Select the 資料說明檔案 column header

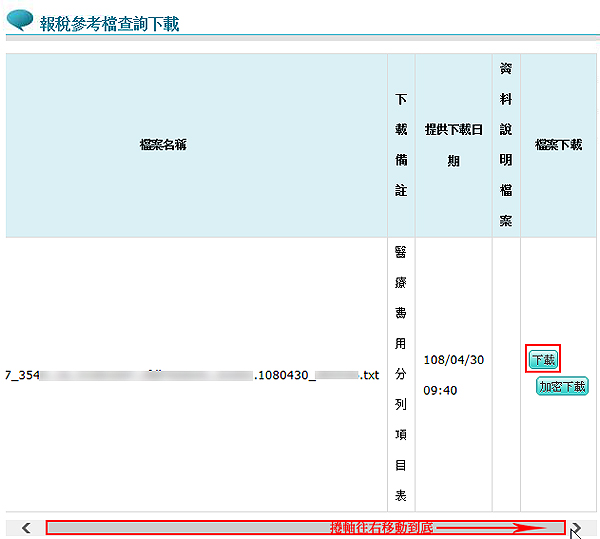[x=506, y=145]
